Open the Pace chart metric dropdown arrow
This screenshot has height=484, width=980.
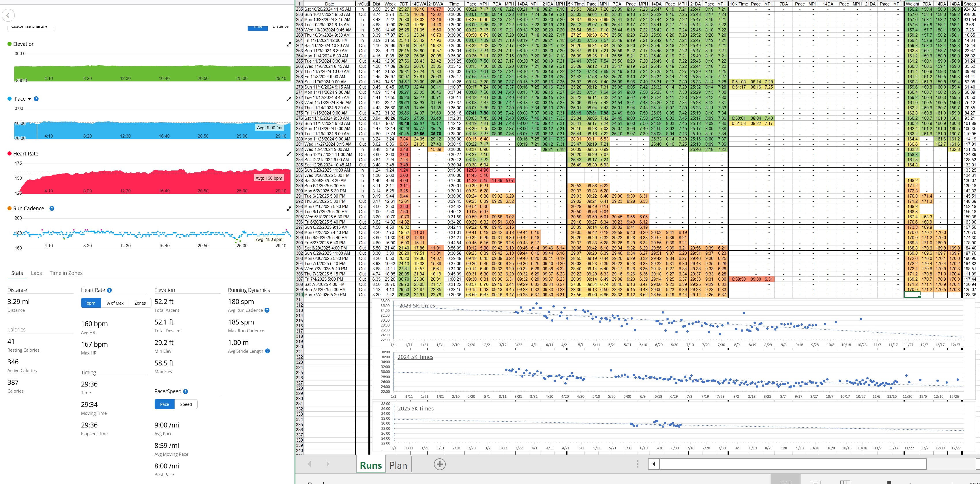pyautogui.click(x=29, y=99)
